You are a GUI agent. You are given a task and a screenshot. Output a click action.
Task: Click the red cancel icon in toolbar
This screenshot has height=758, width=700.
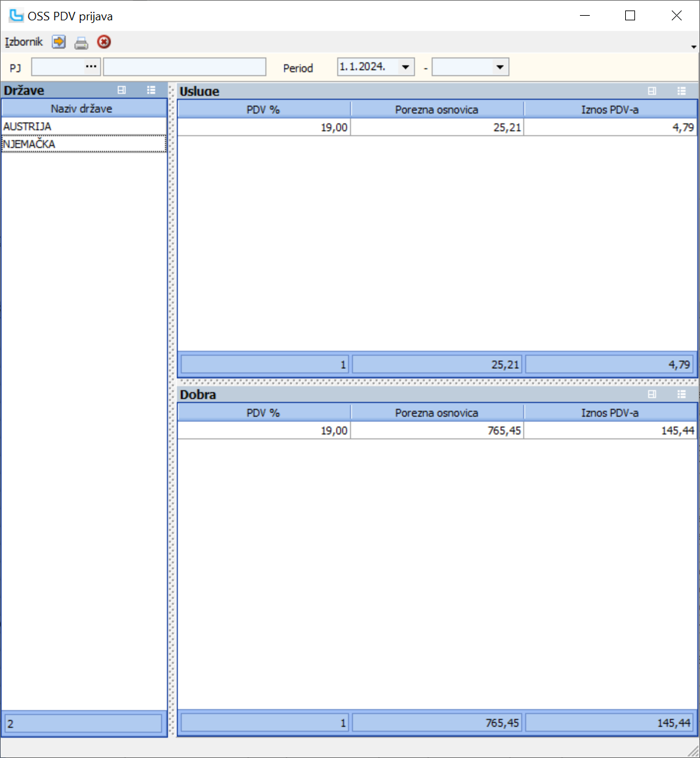pyautogui.click(x=104, y=41)
